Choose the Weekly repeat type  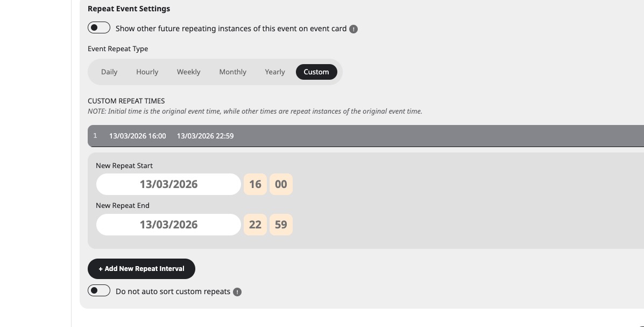188,72
